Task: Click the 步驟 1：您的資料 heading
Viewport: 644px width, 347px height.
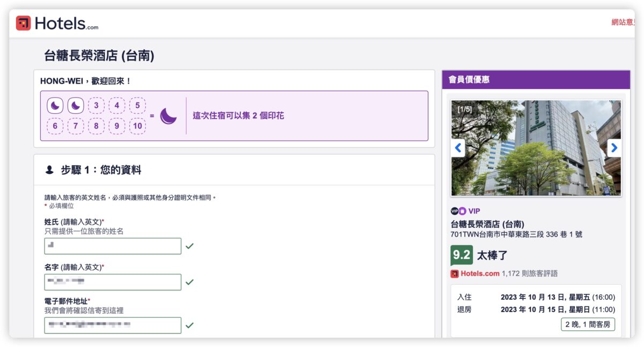Action: pyautogui.click(x=101, y=170)
